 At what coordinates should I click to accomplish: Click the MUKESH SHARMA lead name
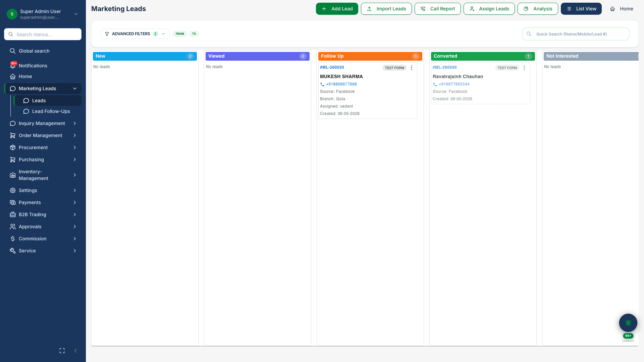coord(341,76)
